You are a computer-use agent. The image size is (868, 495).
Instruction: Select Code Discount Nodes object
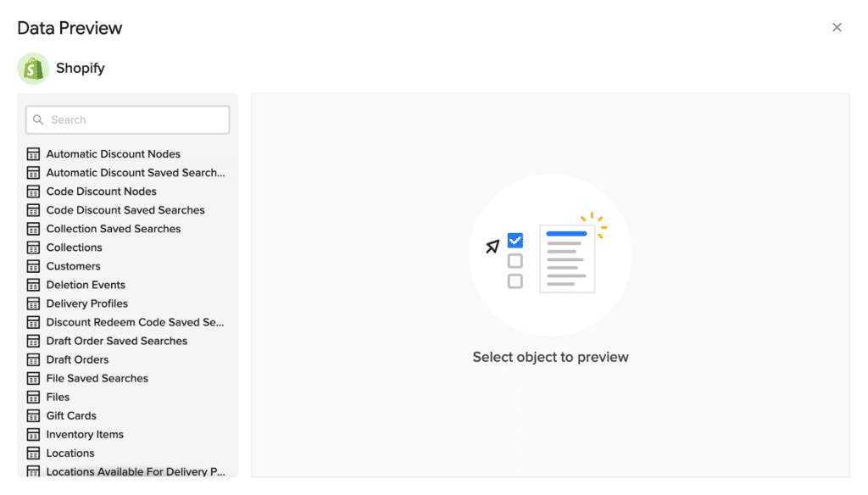click(101, 192)
